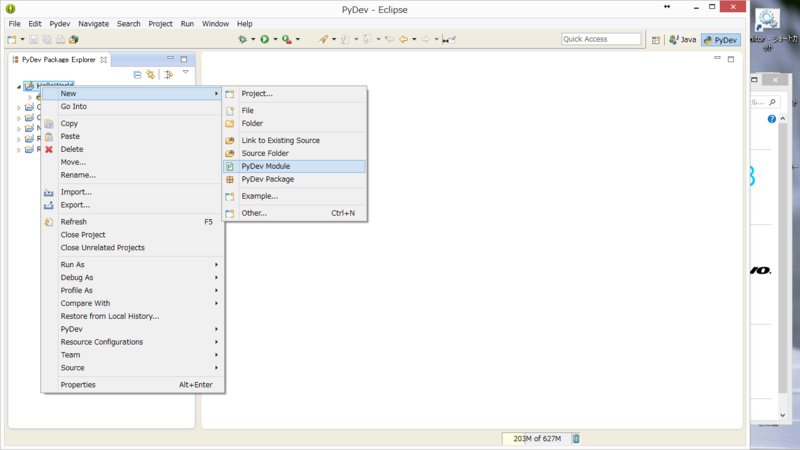Choose Other... in New submenu

tap(294, 213)
